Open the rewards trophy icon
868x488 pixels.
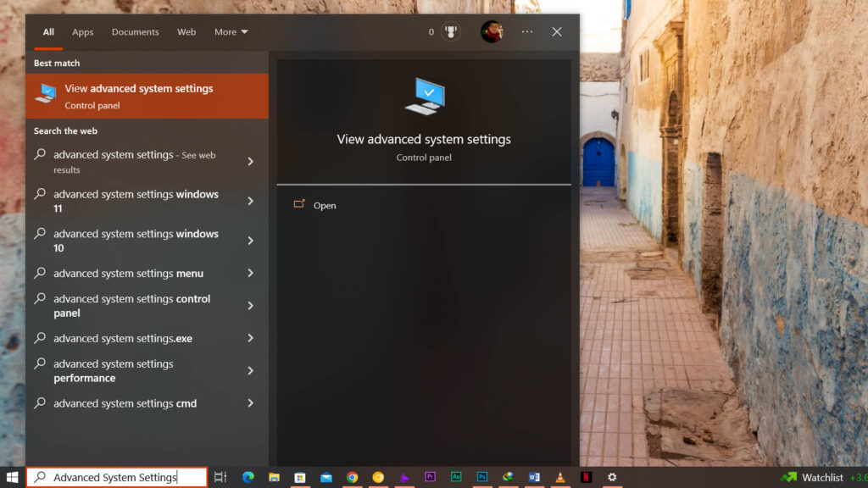point(451,32)
